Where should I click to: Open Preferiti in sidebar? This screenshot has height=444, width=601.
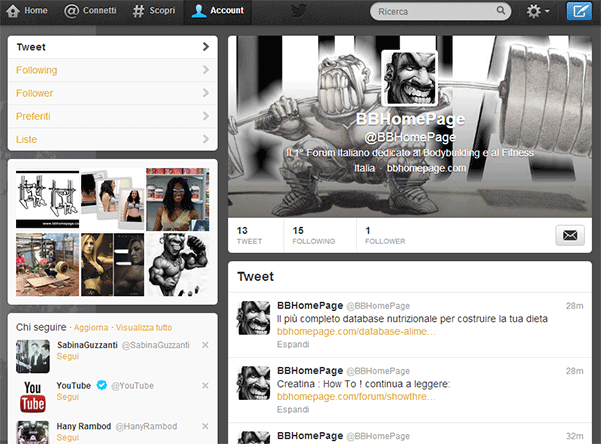pyautogui.click(x=113, y=116)
